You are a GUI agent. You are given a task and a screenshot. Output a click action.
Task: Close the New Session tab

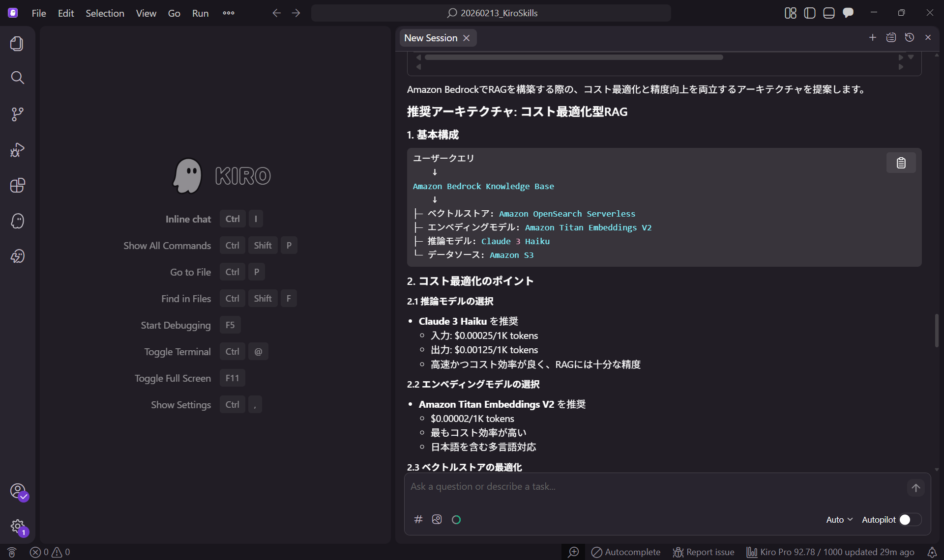point(467,38)
